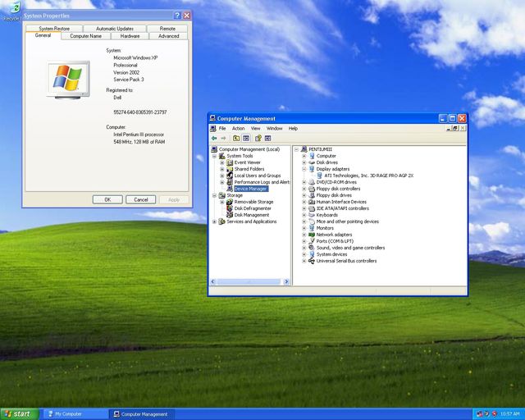Click the Network adapters device icon
The width and height of the screenshot is (525, 420).
(x=312, y=235)
